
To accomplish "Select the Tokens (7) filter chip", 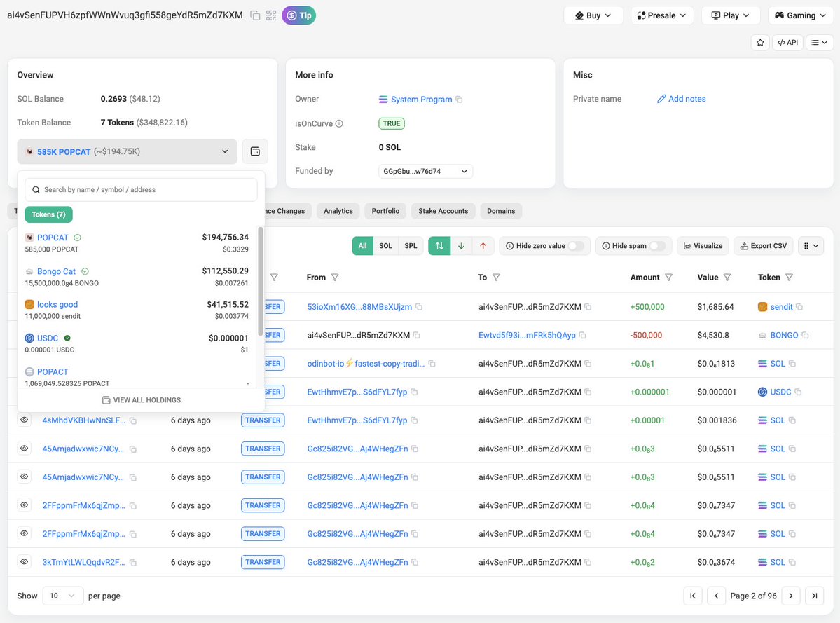I will click(49, 214).
